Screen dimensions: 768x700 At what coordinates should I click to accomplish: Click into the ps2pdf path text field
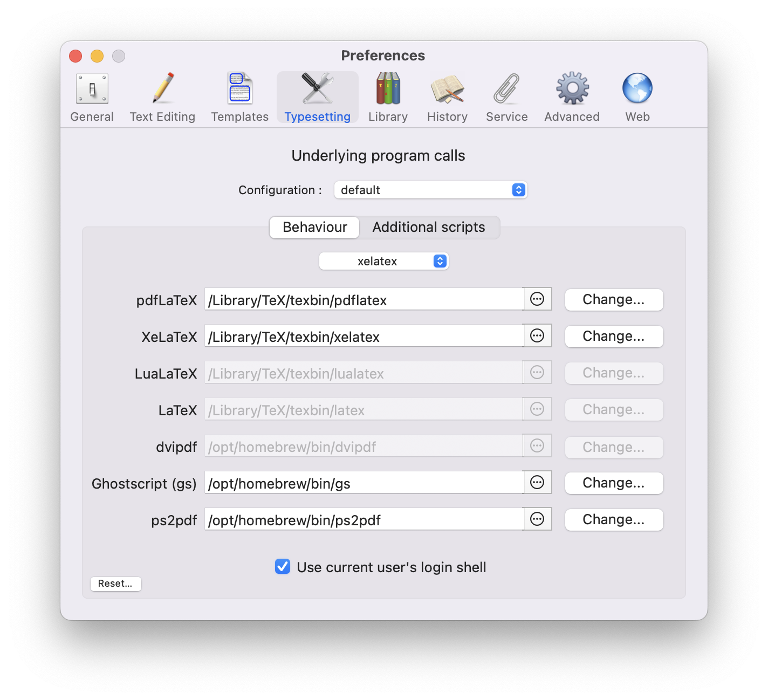tap(364, 520)
